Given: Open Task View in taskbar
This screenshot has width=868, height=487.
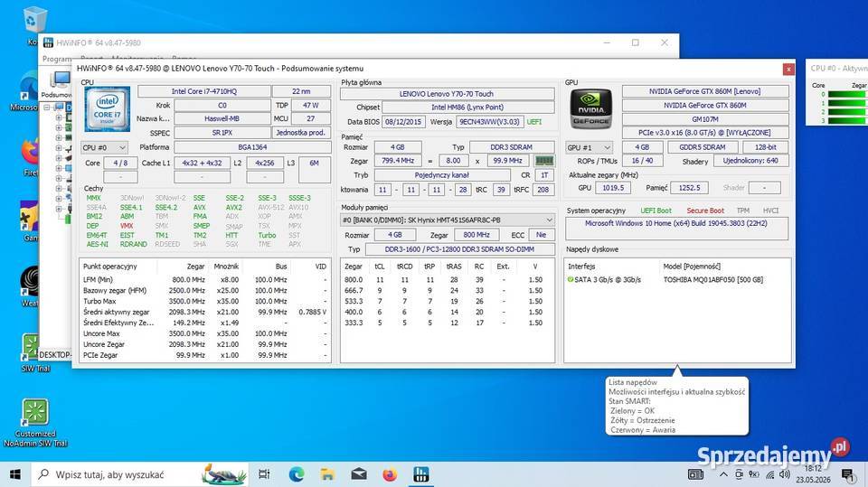Looking at the screenshot, I should (264, 474).
